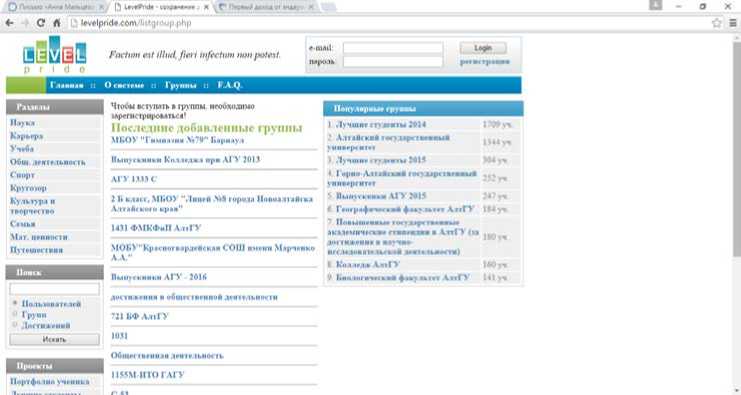This screenshot has height=395, width=741.
Task: Open group 1155М-ИТО ГАГУ
Action: (x=147, y=375)
